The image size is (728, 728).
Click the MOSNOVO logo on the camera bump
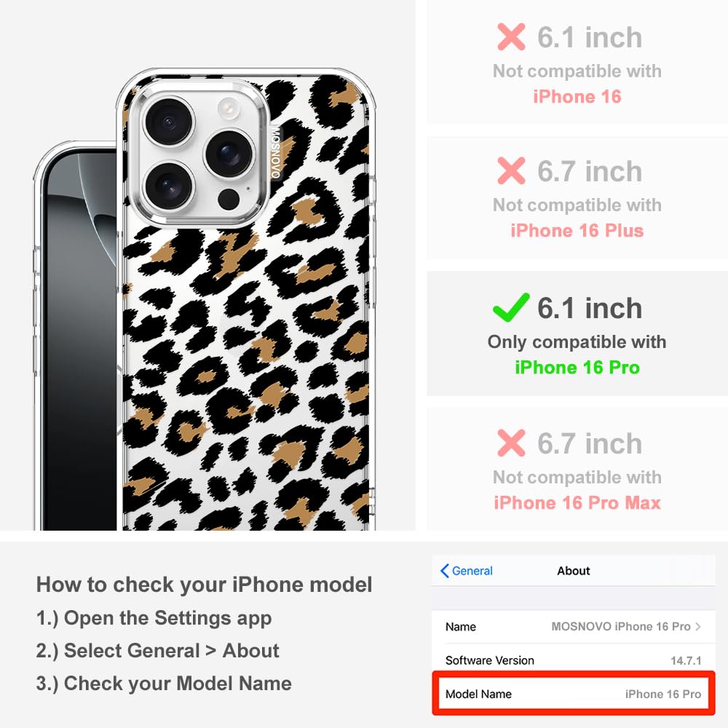tap(275, 153)
